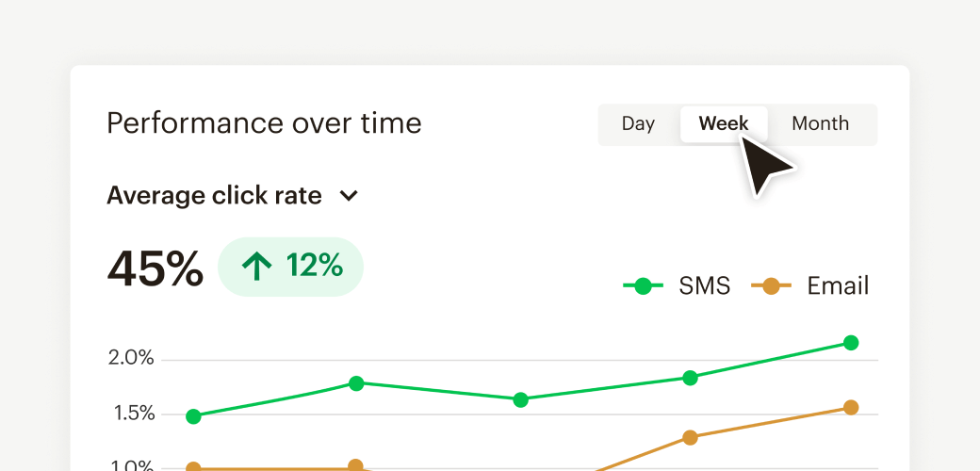Click the fourth SMS data point
Viewport: 980px width, 471px height.
[x=690, y=378]
